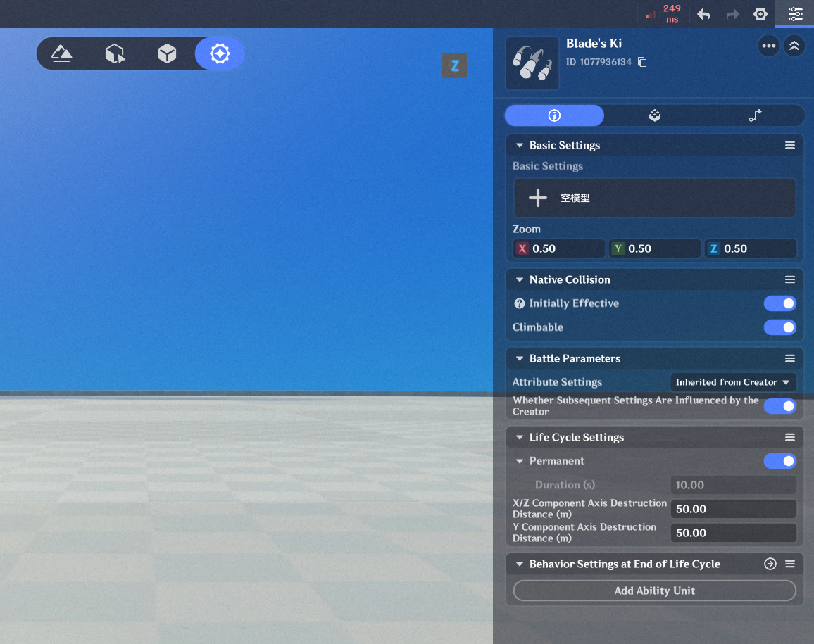
Task: Edit X/Z Component Axis Destruction Distance
Action: (x=733, y=509)
